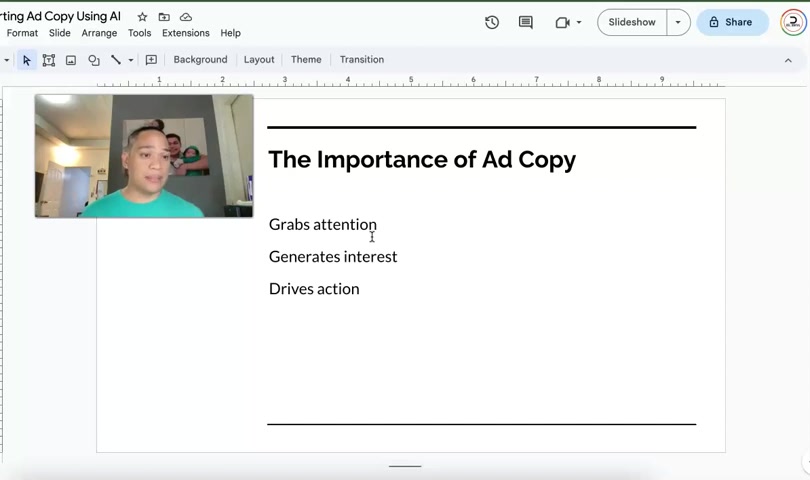Add a comment using toolbar icon

[x=152, y=60]
